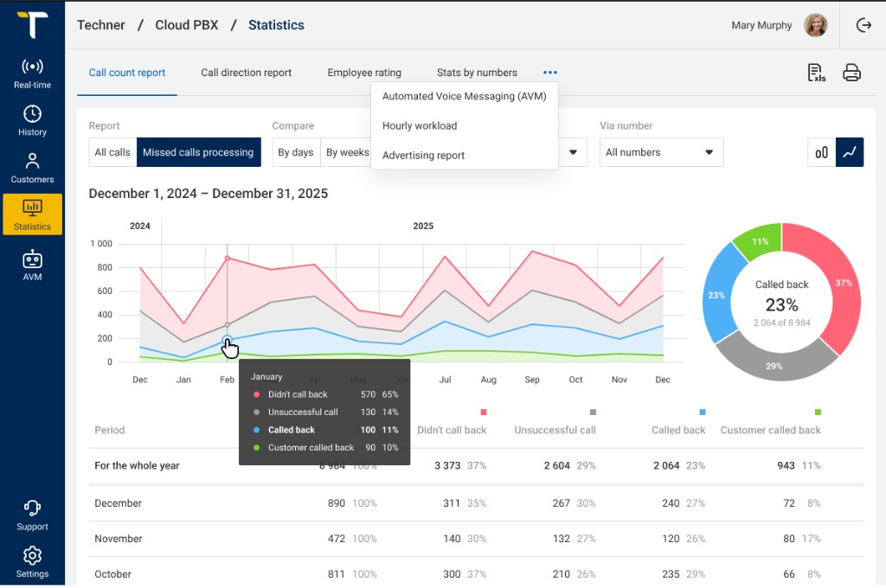The width and height of the screenshot is (886, 588).
Task: Select the Stats by numbers tab
Action: 477,73
